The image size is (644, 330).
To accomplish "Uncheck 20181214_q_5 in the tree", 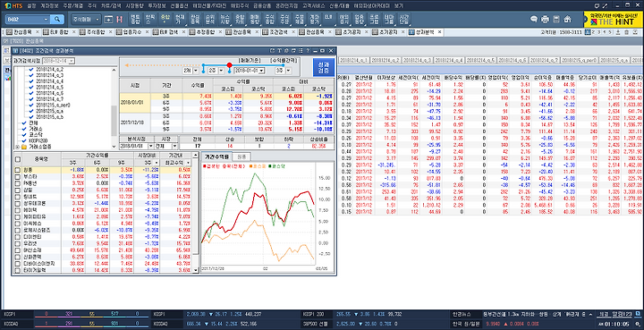I will click(30, 88).
